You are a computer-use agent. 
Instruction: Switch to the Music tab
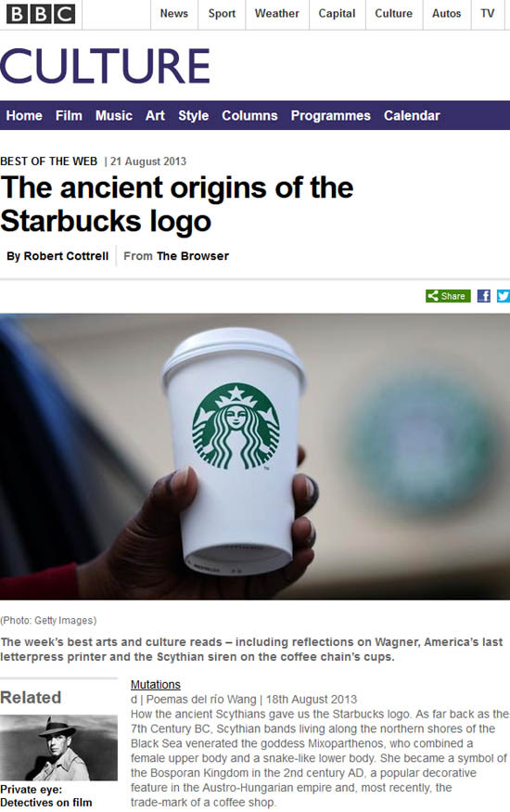coord(114,115)
